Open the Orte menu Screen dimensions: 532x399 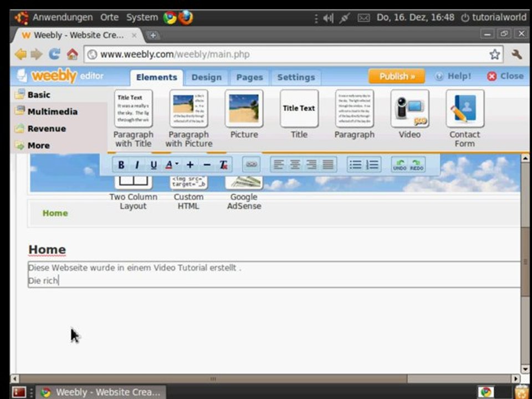click(109, 17)
